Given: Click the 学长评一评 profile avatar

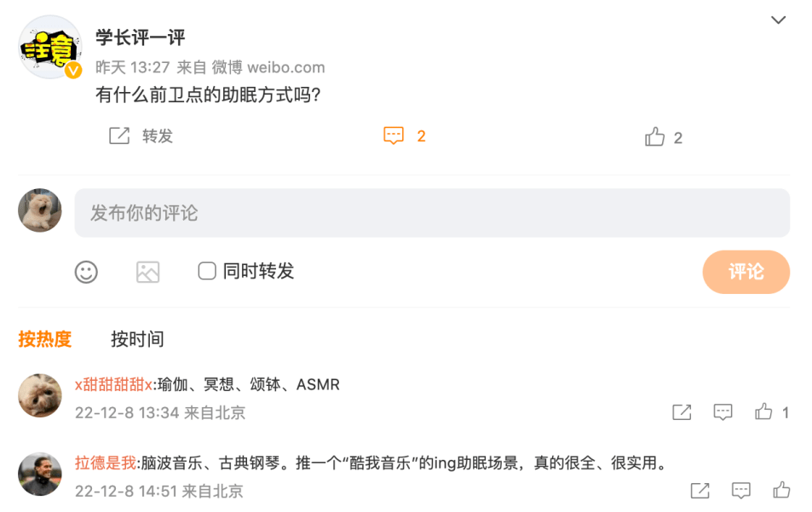Looking at the screenshot, I should [50, 48].
